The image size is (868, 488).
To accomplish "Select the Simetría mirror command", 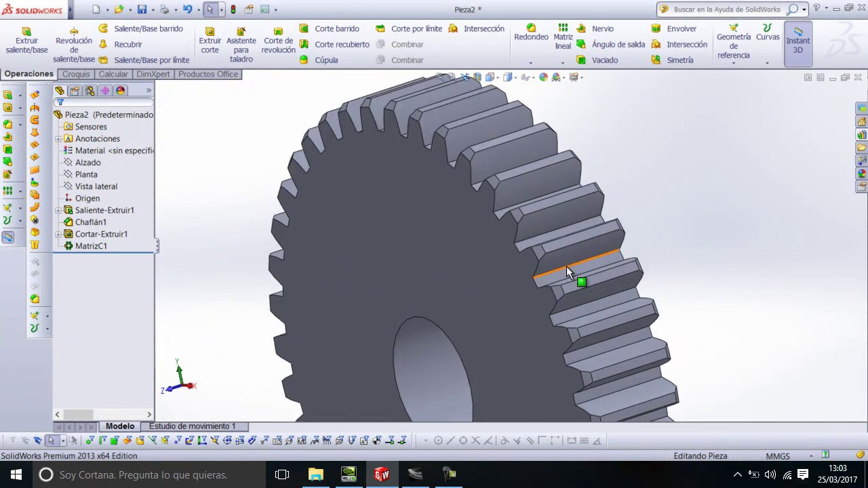I will (x=673, y=60).
